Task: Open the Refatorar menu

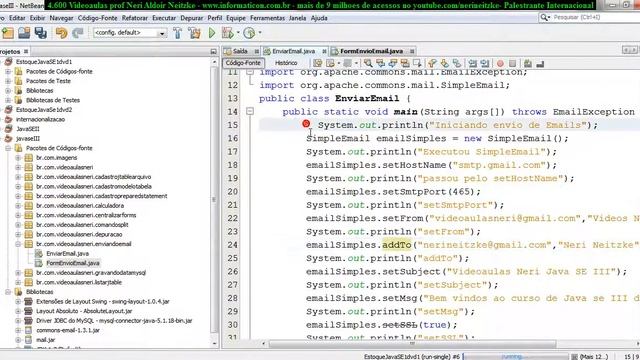Action: pyautogui.click(x=135, y=18)
